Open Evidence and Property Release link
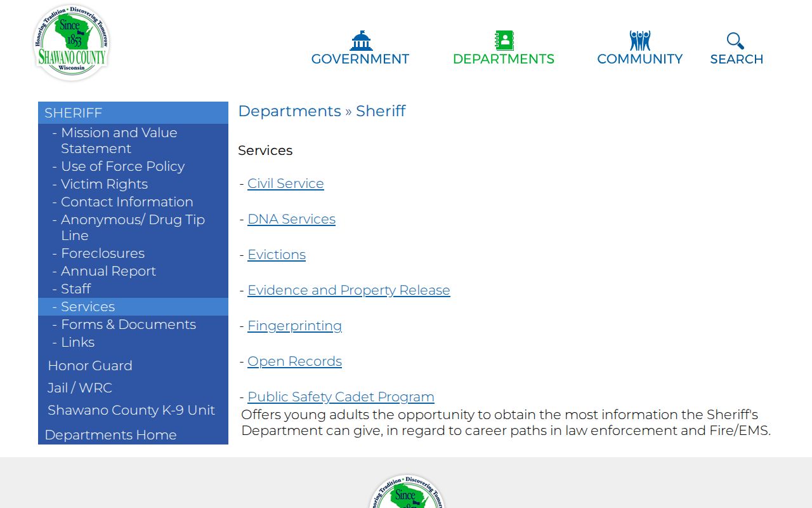 (349, 290)
